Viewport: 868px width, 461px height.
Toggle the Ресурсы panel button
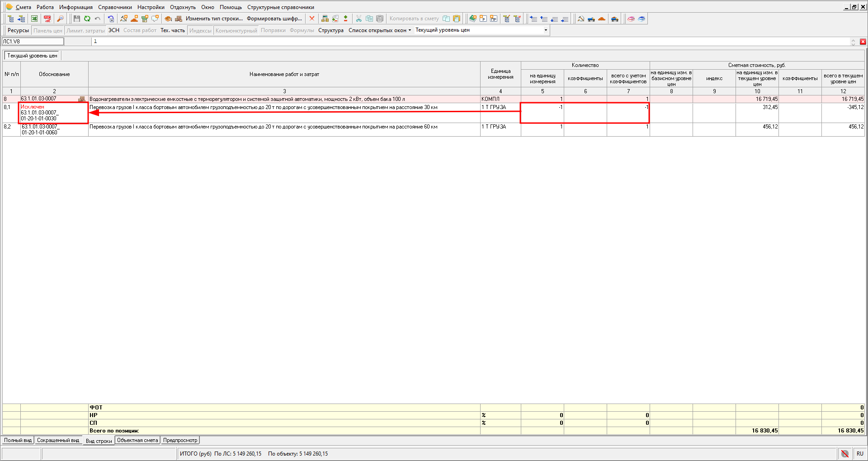click(x=18, y=30)
